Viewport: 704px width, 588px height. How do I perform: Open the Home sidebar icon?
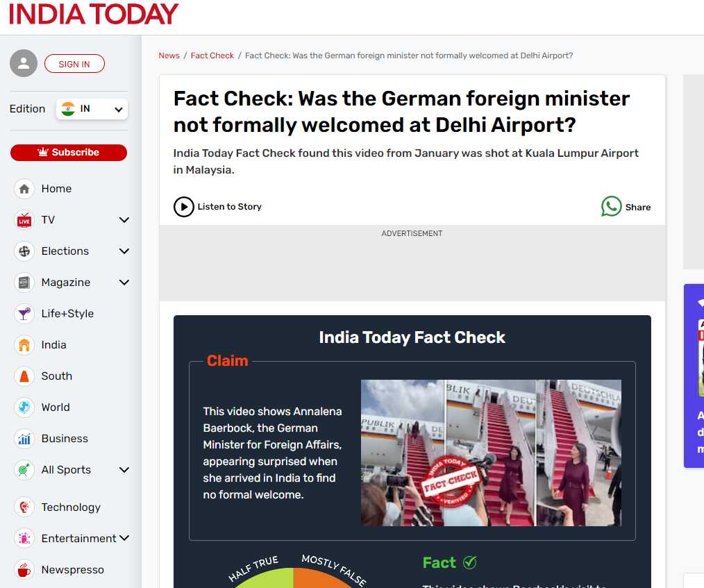(24, 189)
